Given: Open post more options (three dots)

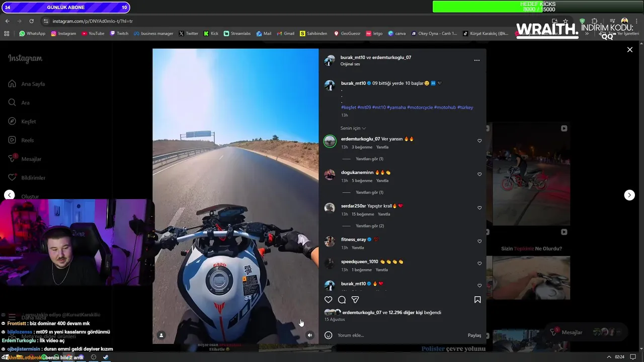Looking at the screenshot, I should click(x=476, y=60).
